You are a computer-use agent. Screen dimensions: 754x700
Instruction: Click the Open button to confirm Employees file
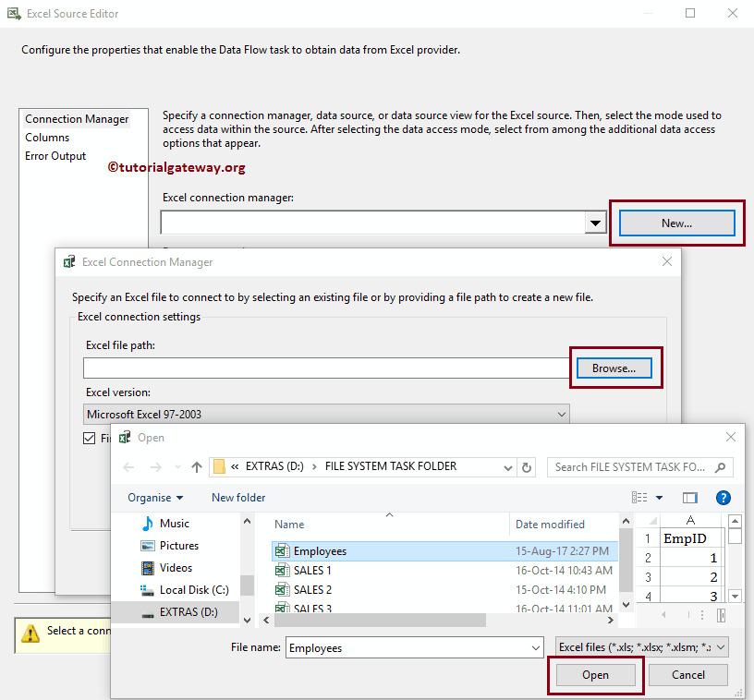(595, 675)
